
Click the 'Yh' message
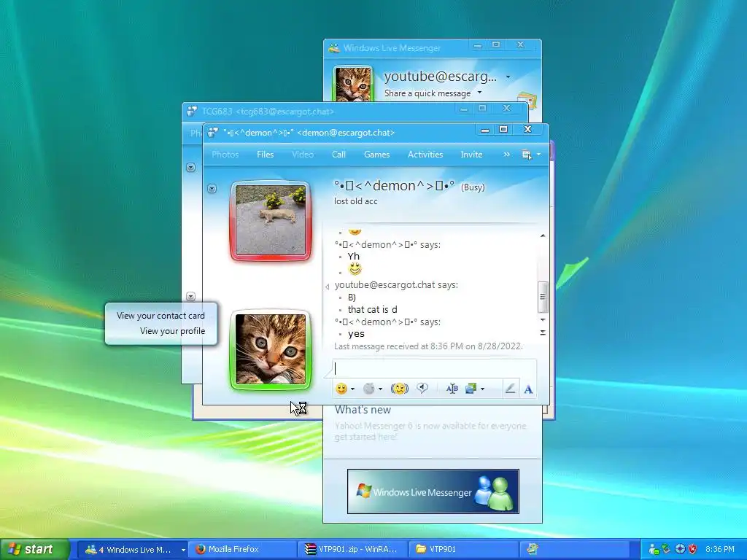(x=354, y=256)
